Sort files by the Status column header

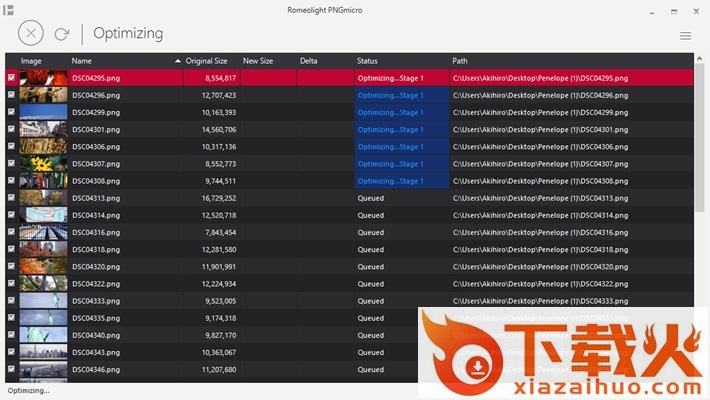pos(367,61)
